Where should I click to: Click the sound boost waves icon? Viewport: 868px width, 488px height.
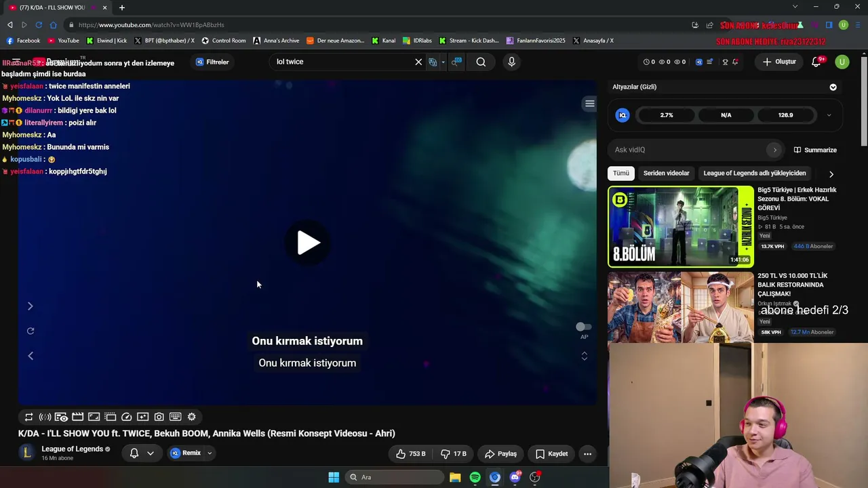coord(45,417)
